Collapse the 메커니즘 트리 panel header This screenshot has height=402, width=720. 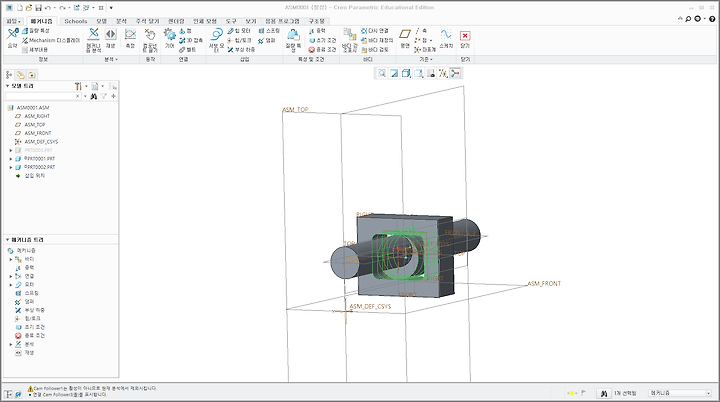[7, 240]
